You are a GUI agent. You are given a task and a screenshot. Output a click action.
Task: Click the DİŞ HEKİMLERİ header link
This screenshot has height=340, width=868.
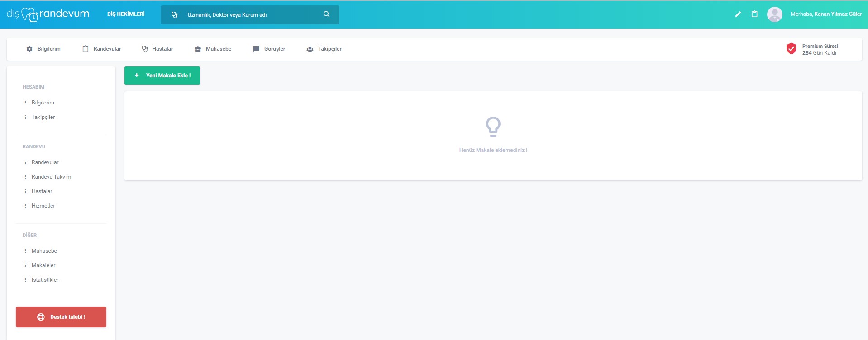[126, 14]
